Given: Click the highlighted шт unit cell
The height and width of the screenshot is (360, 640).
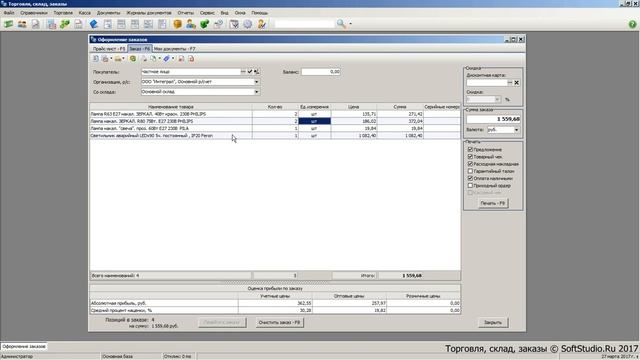Looking at the screenshot, I should coord(314,121).
